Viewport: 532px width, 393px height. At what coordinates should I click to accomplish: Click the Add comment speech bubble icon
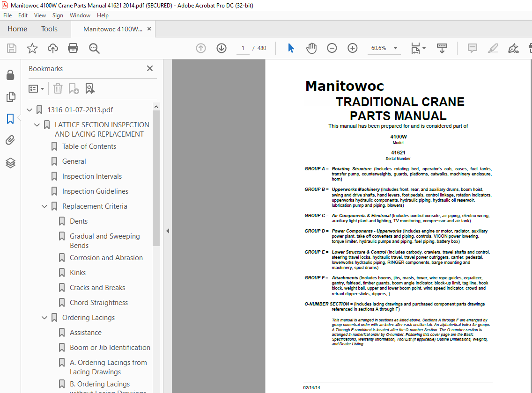(x=472, y=48)
